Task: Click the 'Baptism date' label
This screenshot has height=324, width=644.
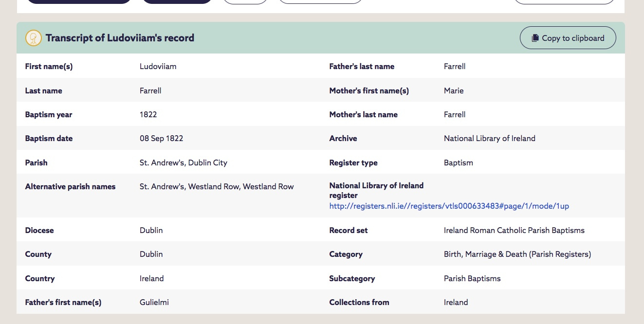Action: pos(49,138)
